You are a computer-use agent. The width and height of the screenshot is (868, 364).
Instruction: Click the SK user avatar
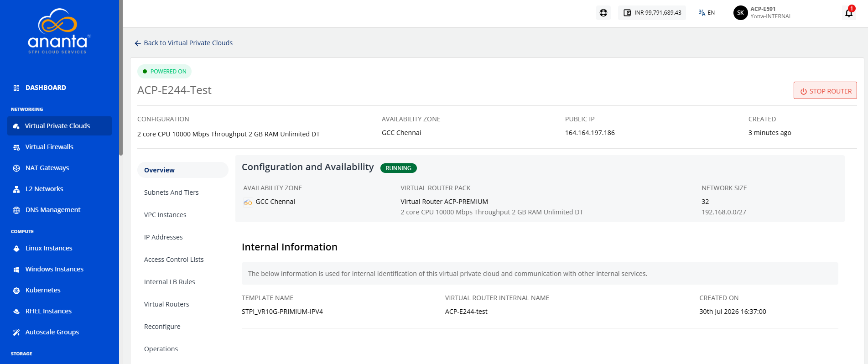coord(740,13)
